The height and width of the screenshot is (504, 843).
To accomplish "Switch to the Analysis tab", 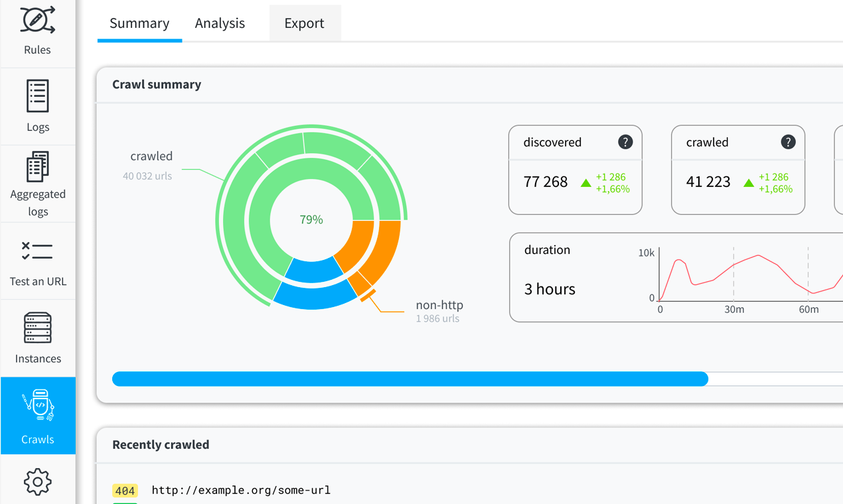I will [x=220, y=23].
